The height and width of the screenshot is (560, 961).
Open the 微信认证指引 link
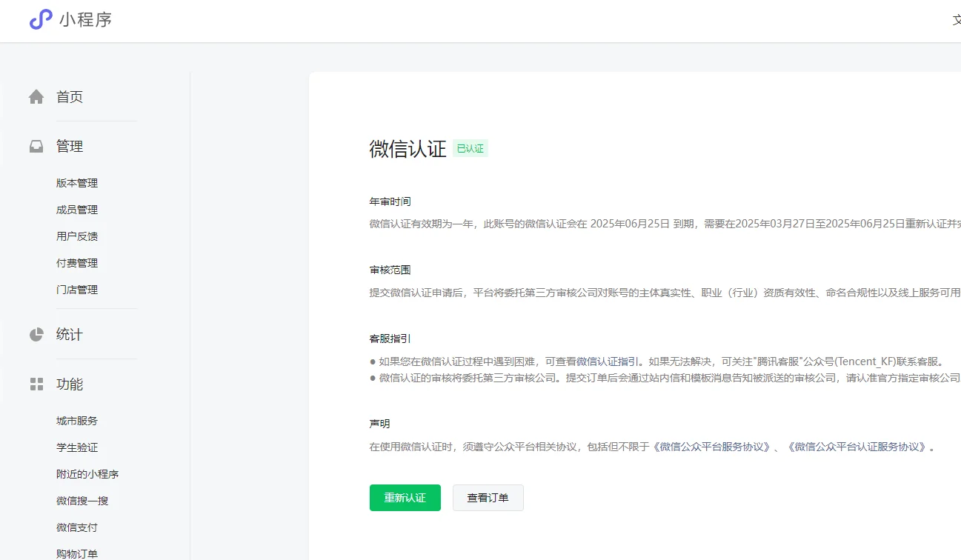coord(608,361)
